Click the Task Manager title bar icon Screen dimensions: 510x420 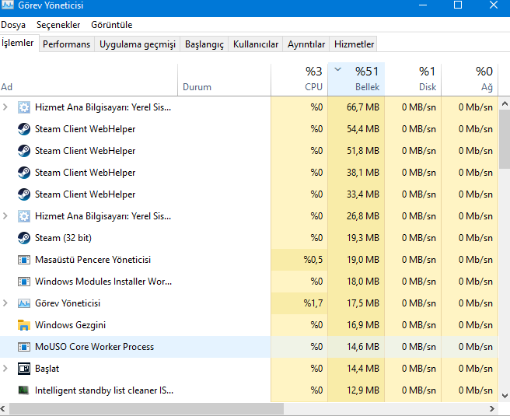[8, 6]
